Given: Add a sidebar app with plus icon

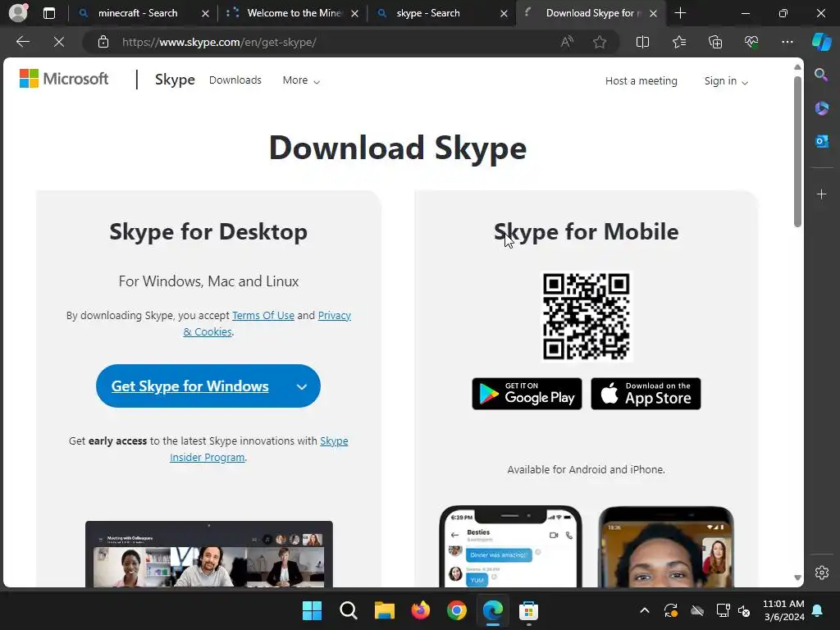Looking at the screenshot, I should [821, 194].
